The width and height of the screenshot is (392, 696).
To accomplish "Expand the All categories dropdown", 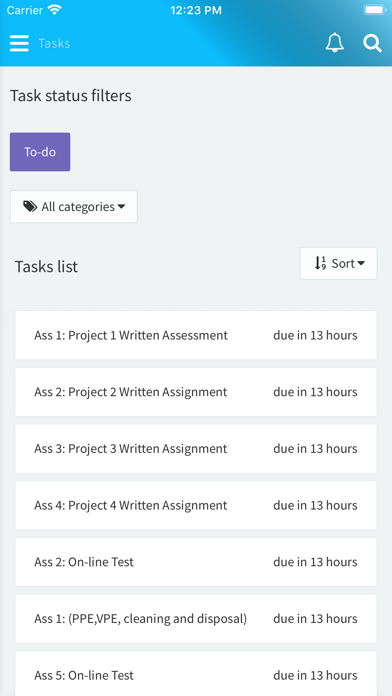I will tap(74, 207).
